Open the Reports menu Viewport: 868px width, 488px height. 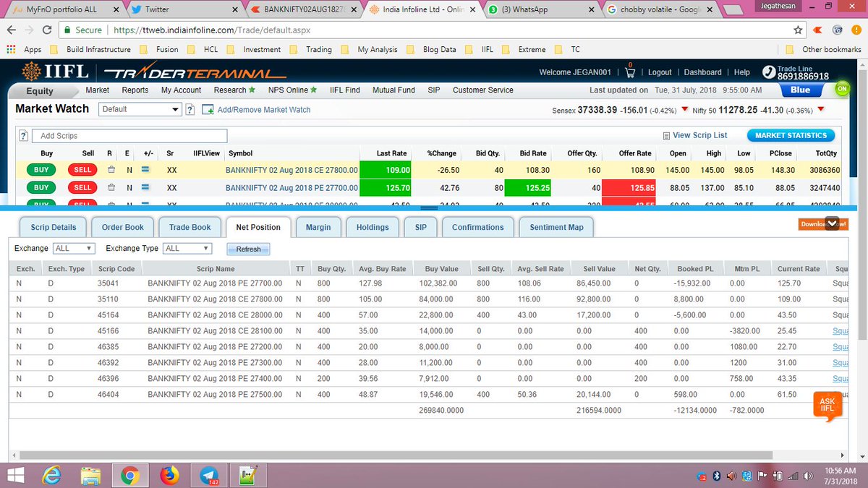coord(135,90)
